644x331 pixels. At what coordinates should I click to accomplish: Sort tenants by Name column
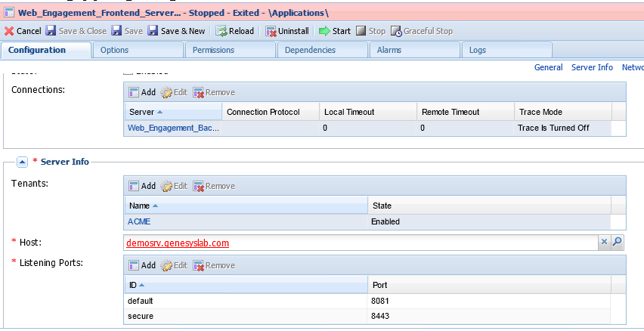tap(246, 206)
